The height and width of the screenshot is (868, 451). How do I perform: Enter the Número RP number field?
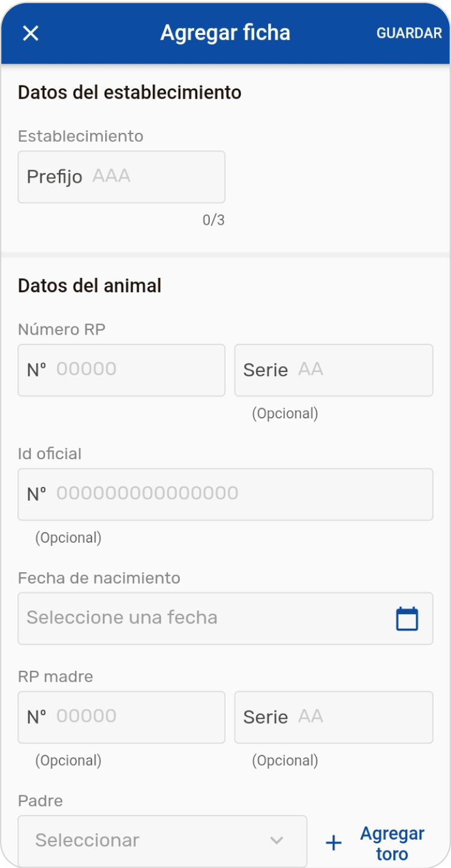pyautogui.click(x=121, y=370)
